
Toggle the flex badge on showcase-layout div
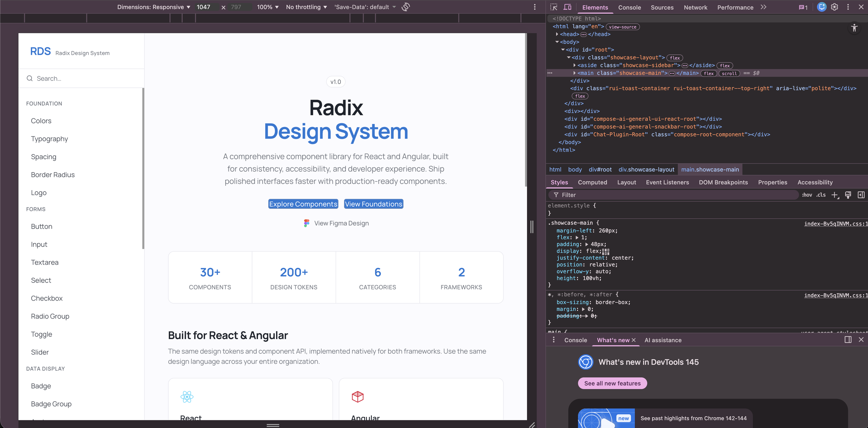675,58
